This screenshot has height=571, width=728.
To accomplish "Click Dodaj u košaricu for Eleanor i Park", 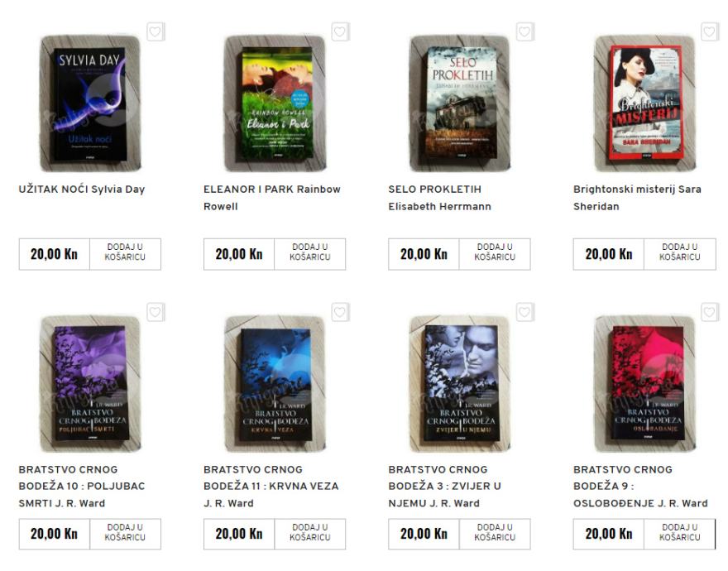I will click(309, 254).
